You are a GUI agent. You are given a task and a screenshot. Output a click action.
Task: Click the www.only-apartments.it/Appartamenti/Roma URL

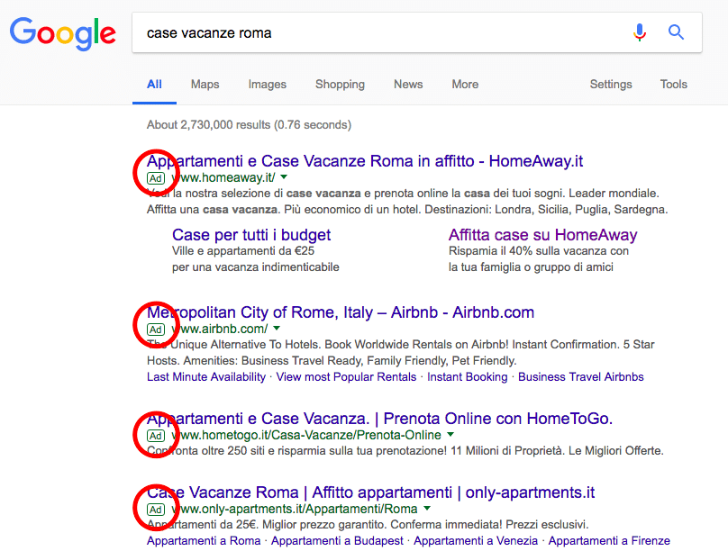pos(295,509)
